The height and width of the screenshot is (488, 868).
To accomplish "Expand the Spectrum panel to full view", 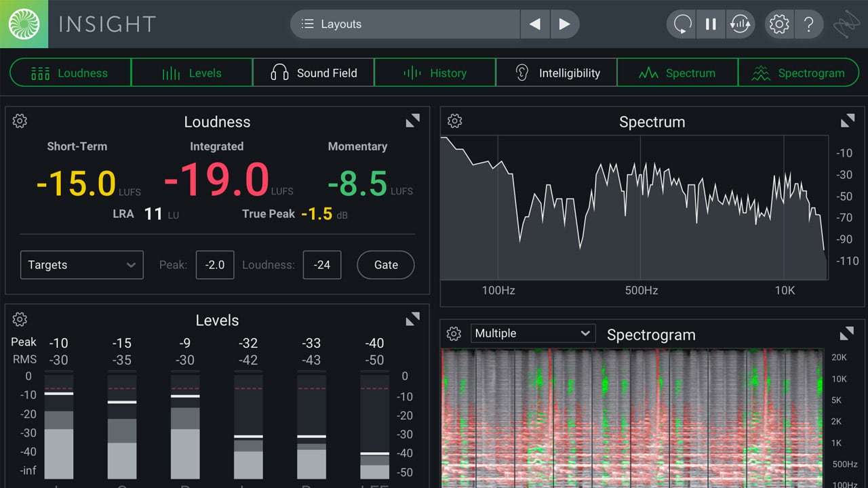I will [x=848, y=121].
